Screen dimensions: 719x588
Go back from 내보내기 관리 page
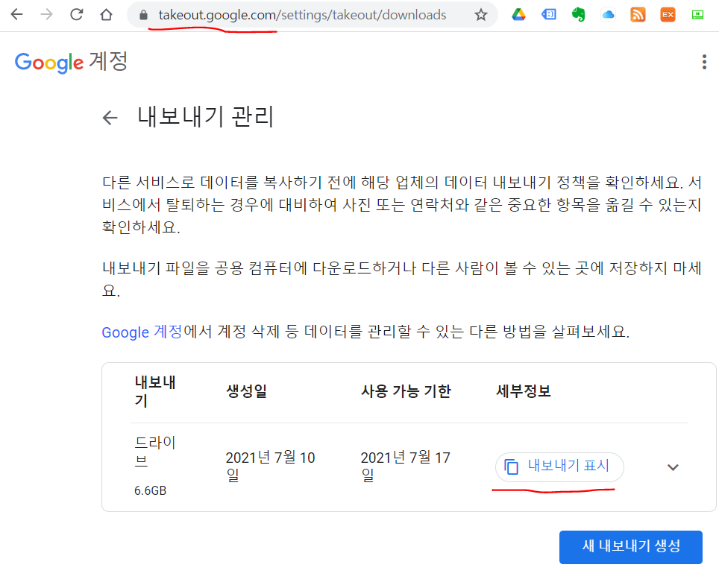tap(110, 118)
